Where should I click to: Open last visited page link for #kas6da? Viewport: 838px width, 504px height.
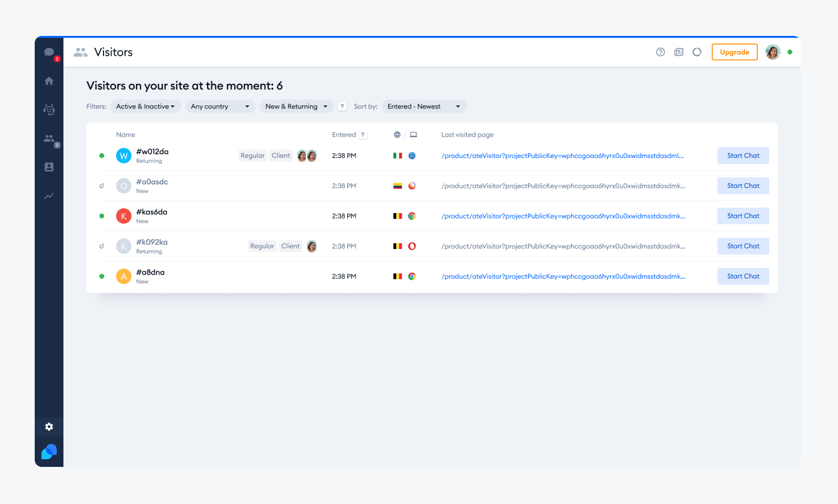point(563,216)
